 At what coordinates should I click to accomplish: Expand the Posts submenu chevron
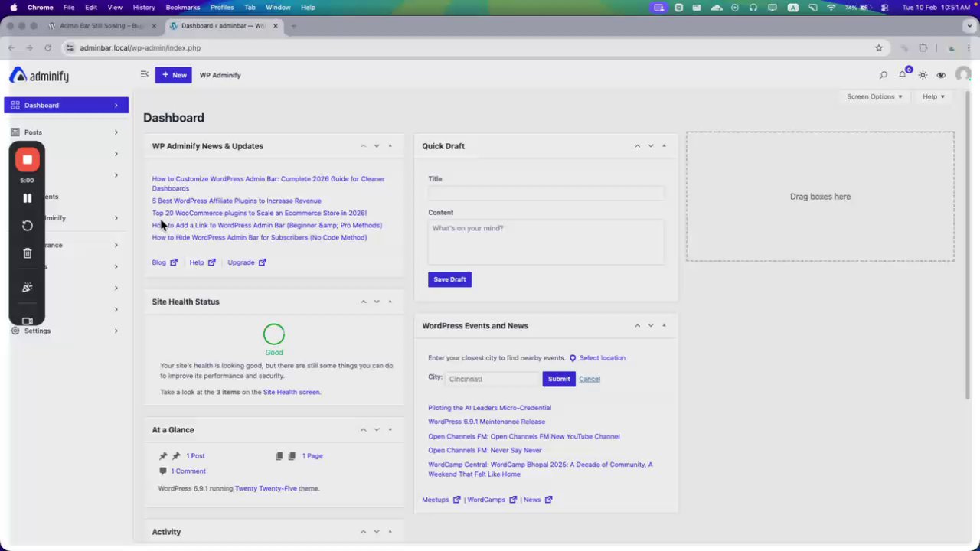[116, 132]
